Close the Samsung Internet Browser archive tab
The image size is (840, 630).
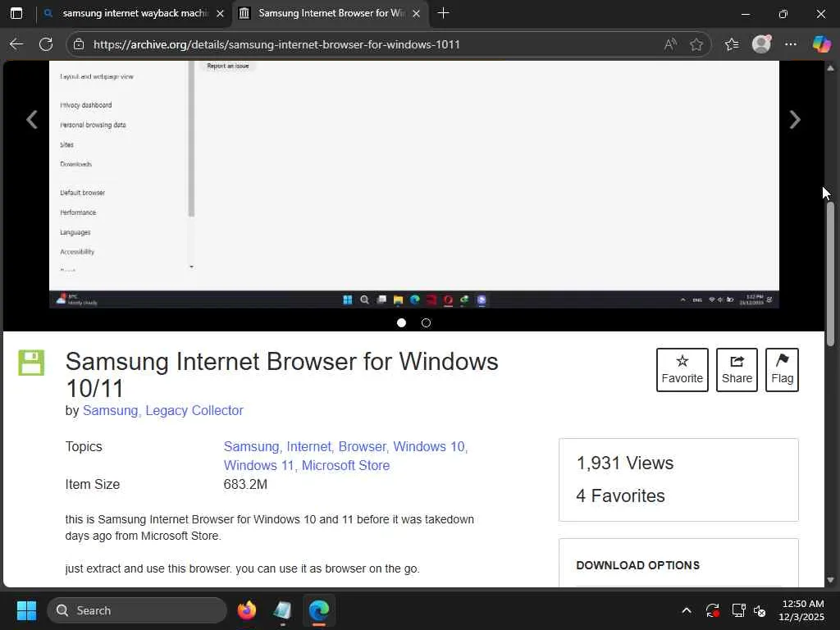pyautogui.click(x=416, y=13)
